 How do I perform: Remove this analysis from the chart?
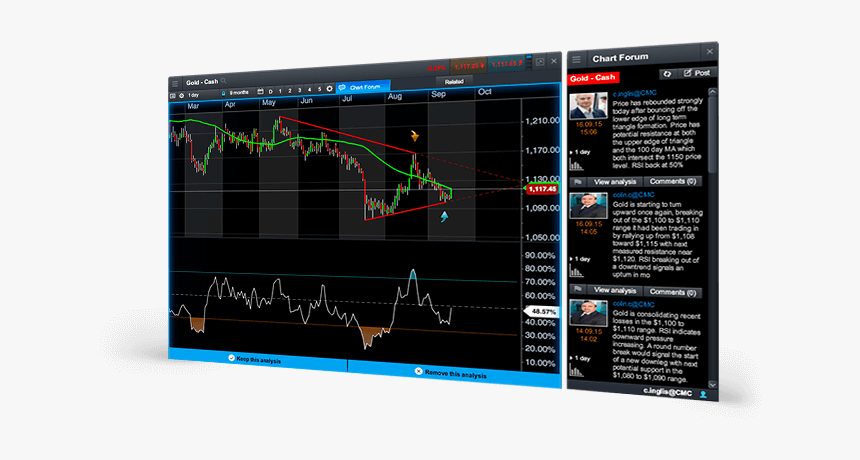click(x=453, y=373)
